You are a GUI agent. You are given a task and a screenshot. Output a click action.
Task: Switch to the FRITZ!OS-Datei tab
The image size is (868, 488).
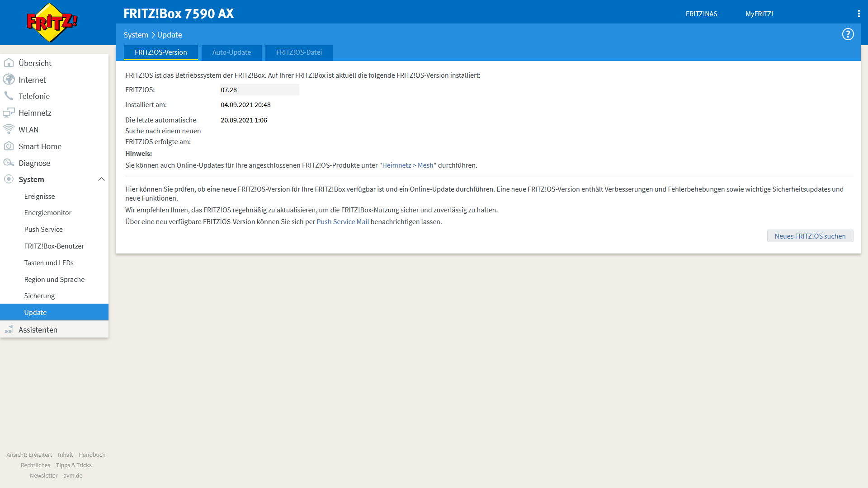point(299,52)
